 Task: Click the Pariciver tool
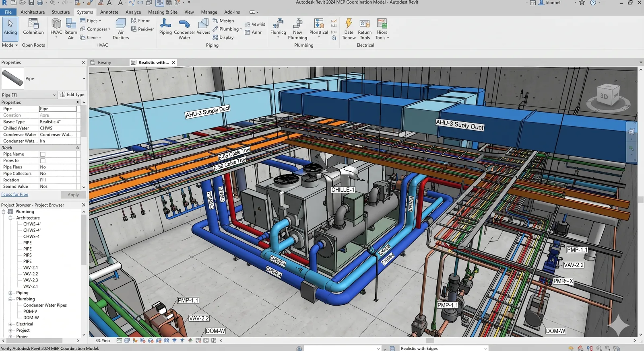pyautogui.click(x=142, y=29)
